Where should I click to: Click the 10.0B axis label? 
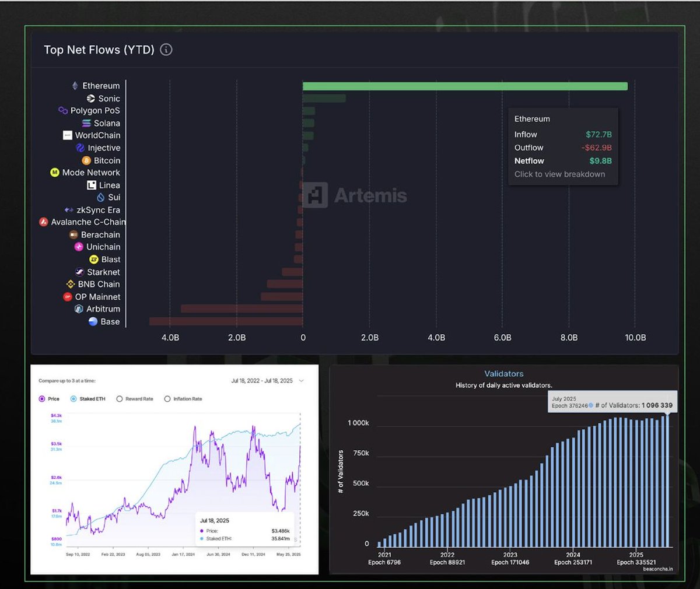635,338
